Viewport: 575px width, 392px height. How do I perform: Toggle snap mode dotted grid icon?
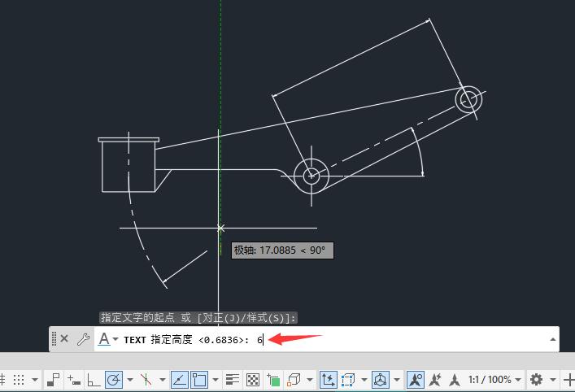19,380
